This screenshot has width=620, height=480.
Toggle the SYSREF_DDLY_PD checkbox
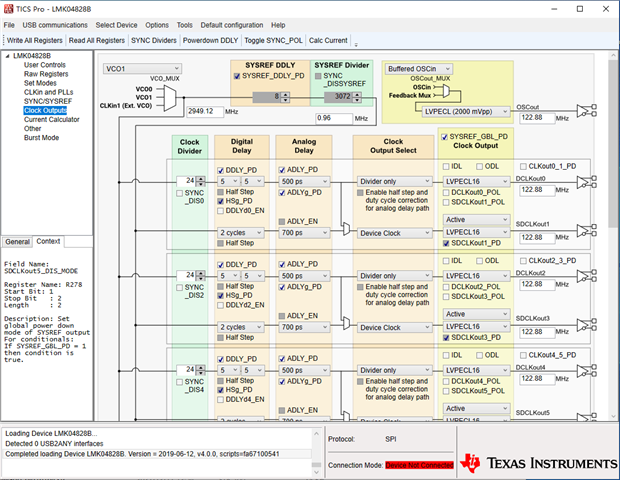coord(237,76)
